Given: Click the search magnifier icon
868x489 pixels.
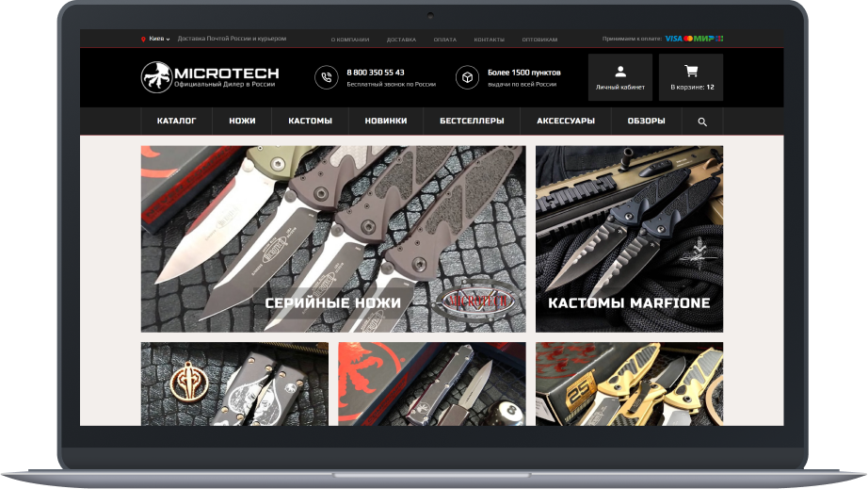Looking at the screenshot, I should [x=702, y=122].
